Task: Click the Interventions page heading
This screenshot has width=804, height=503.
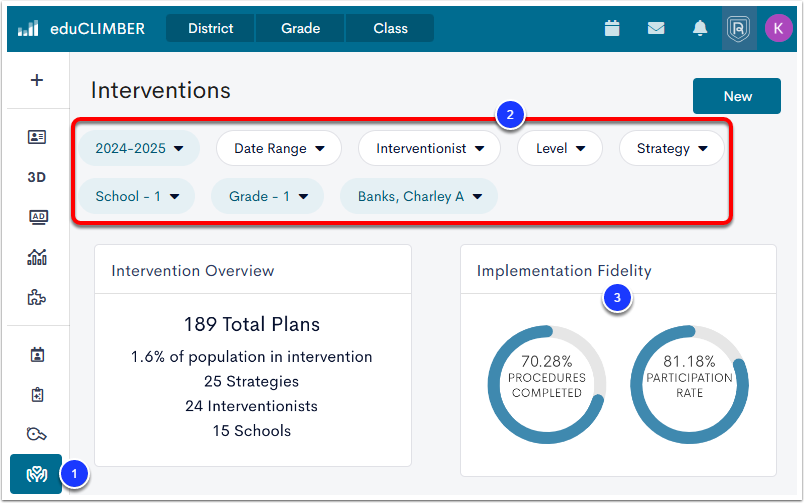Action: click(160, 90)
